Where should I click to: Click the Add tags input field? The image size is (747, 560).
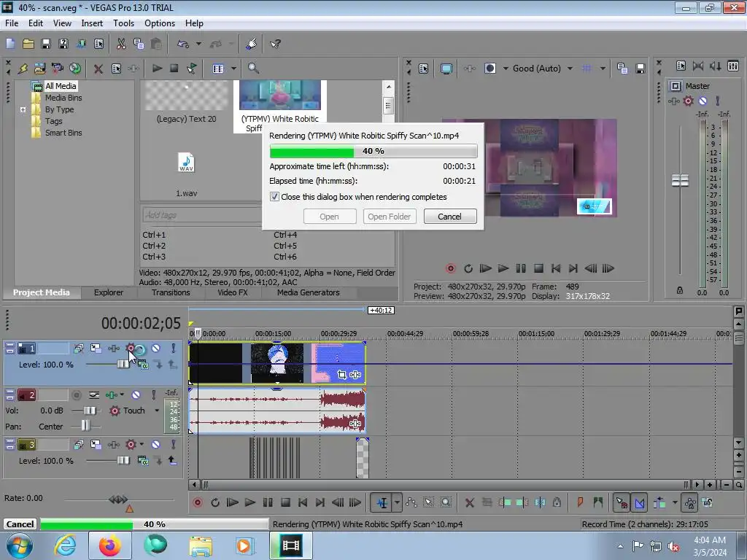[202, 215]
